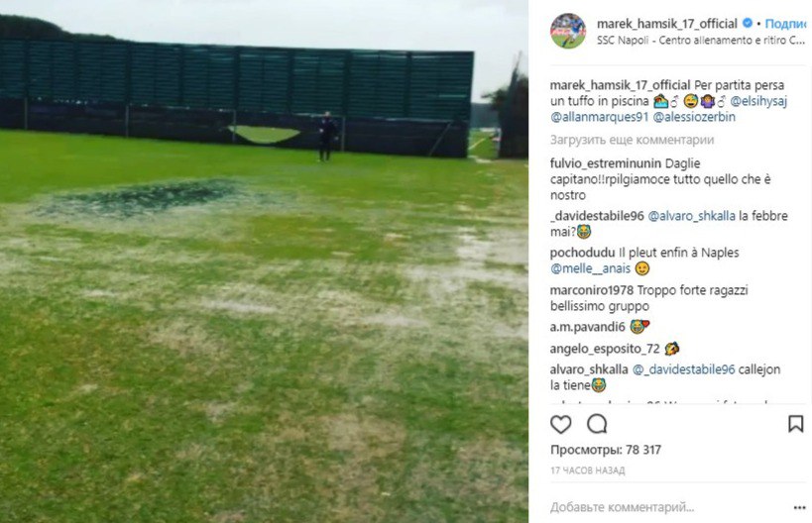Open the three-dot more options menu

pos(799,508)
